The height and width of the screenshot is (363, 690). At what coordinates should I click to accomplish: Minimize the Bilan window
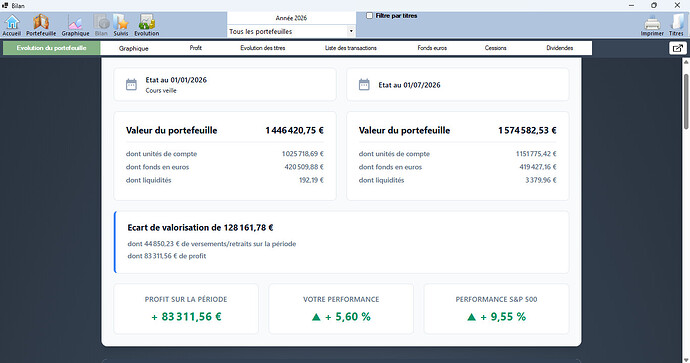pos(631,5)
